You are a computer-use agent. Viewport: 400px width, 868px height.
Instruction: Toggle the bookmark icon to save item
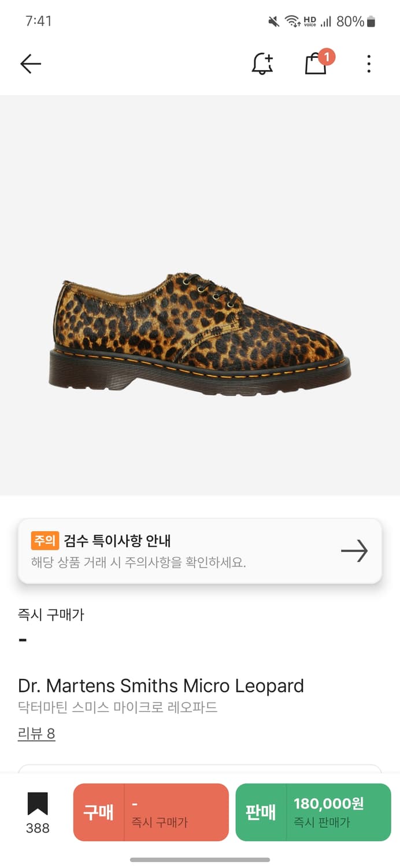[38, 804]
